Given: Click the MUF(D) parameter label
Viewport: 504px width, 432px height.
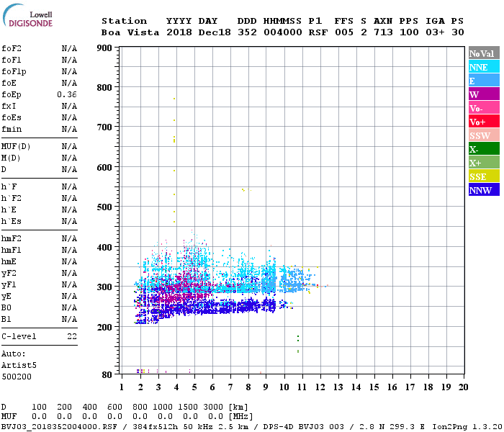Looking at the screenshot, I should pos(16,147).
